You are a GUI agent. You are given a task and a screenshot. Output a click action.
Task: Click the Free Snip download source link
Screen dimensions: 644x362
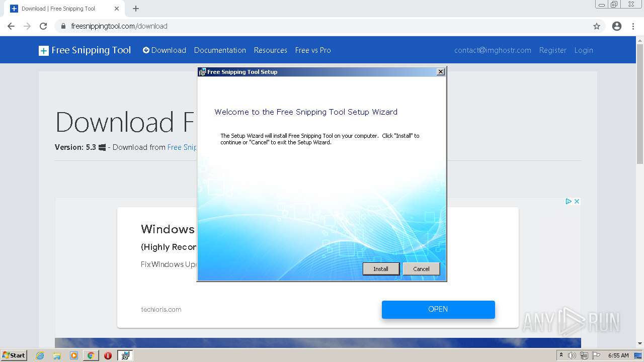pyautogui.click(x=182, y=147)
